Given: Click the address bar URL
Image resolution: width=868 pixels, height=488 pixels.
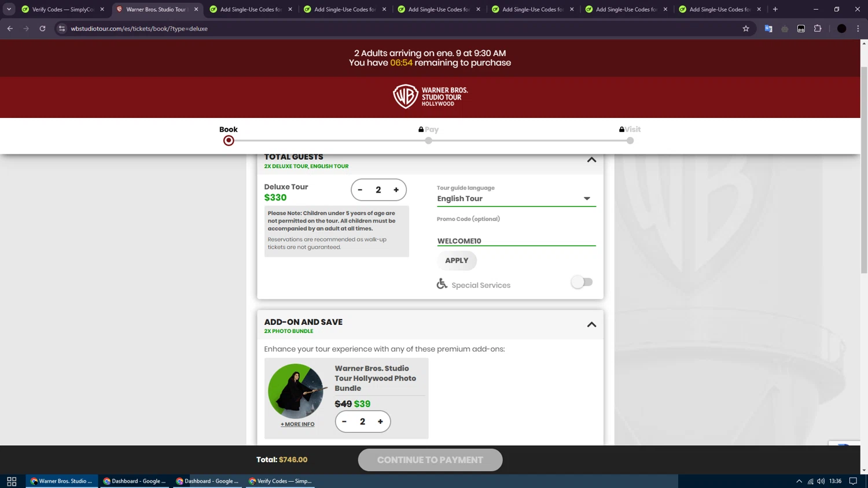Looking at the screenshot, I should click(x=139, y=28).
